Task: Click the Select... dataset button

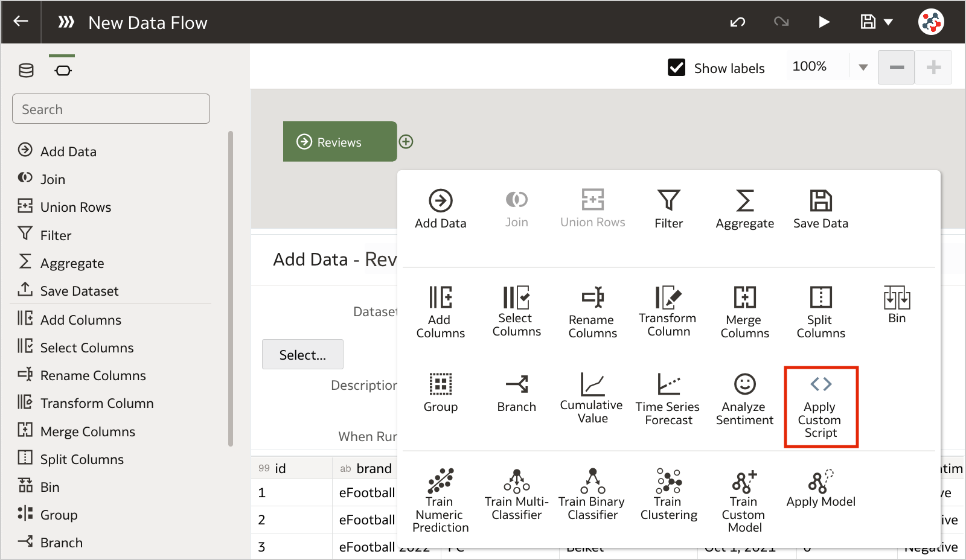Action: 302,355
